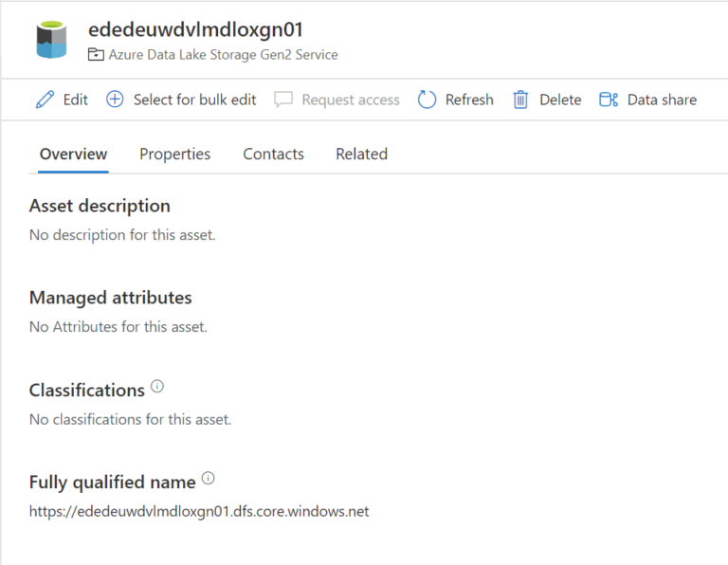Choose the Data share label
Viewport: 728px width, 565px height.
[x=662, y=100]
